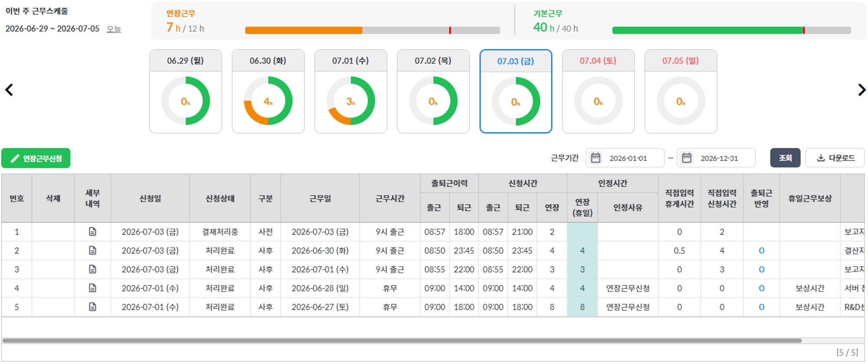This screenshot has width=868, height=364.
Task: Open detail document icon for row 2
Action: tap(92, 250)
